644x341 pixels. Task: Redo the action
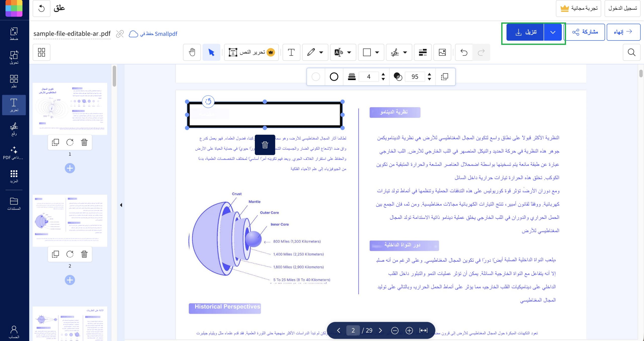click(481, 52)
